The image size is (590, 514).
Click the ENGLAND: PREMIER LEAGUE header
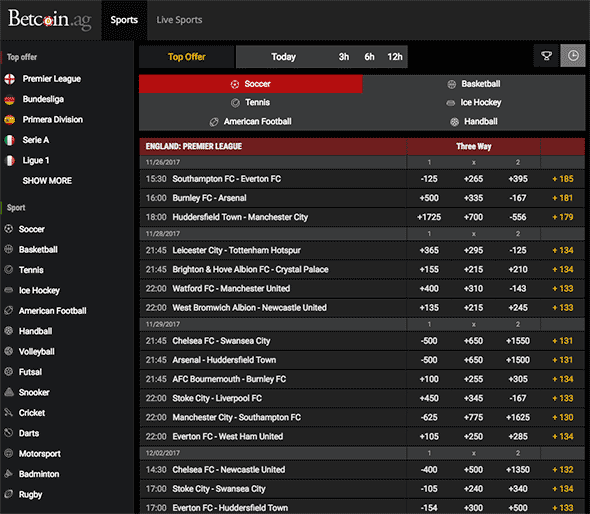194,146
